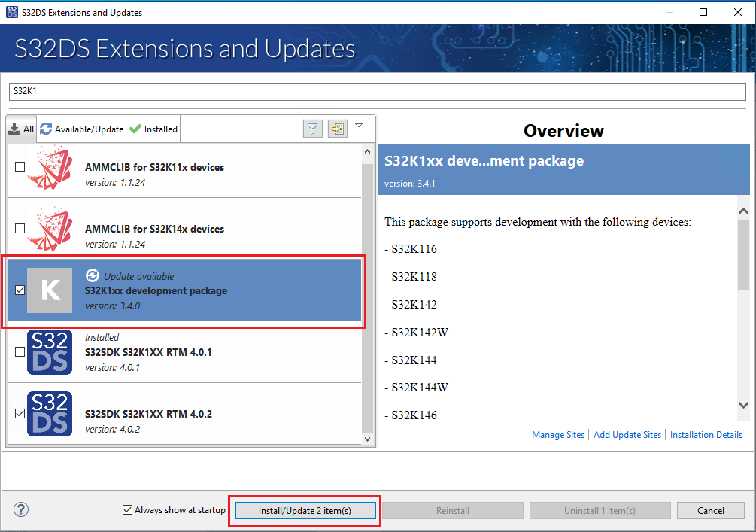Switch to the All filter tab
756x532 pixels.
click(x=20, y=128)
